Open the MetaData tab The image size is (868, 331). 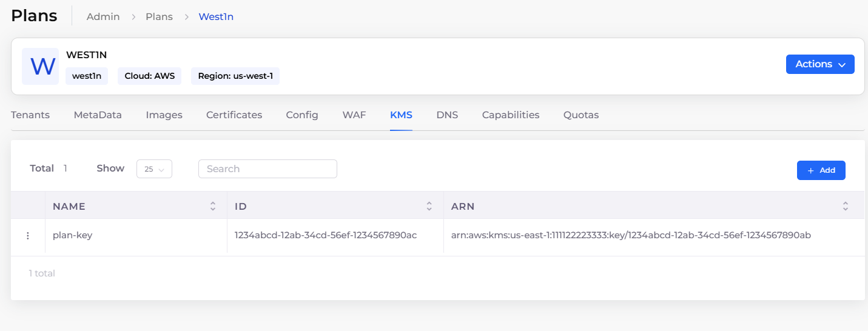[x=98, y=115]
